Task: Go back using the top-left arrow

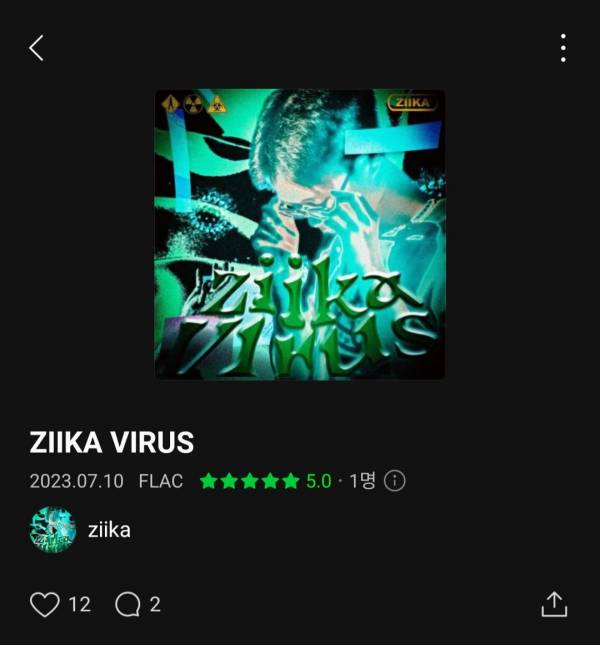Action: pyautogui.click(x=36, y=48)
